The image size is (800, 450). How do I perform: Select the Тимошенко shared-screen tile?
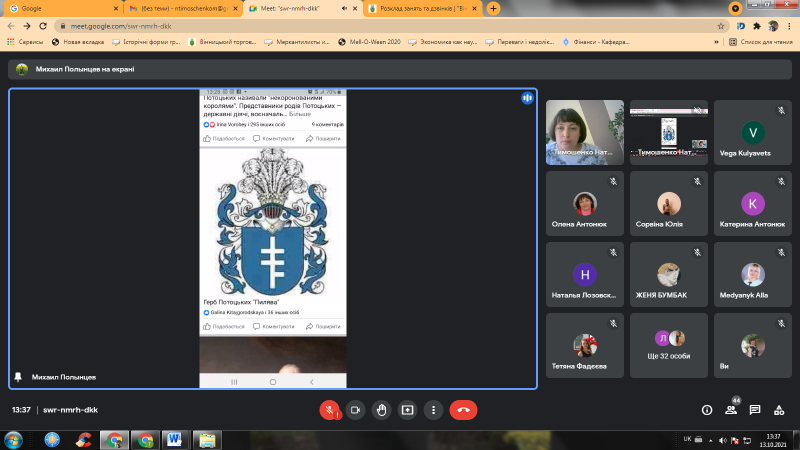point(669,132)
